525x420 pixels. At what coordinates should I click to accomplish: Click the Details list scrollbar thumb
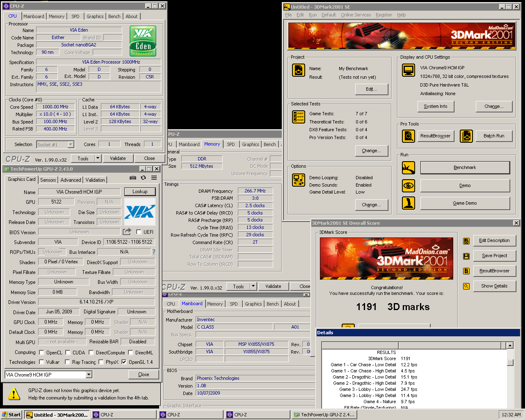pyautogui.click(x=510, y=363)
